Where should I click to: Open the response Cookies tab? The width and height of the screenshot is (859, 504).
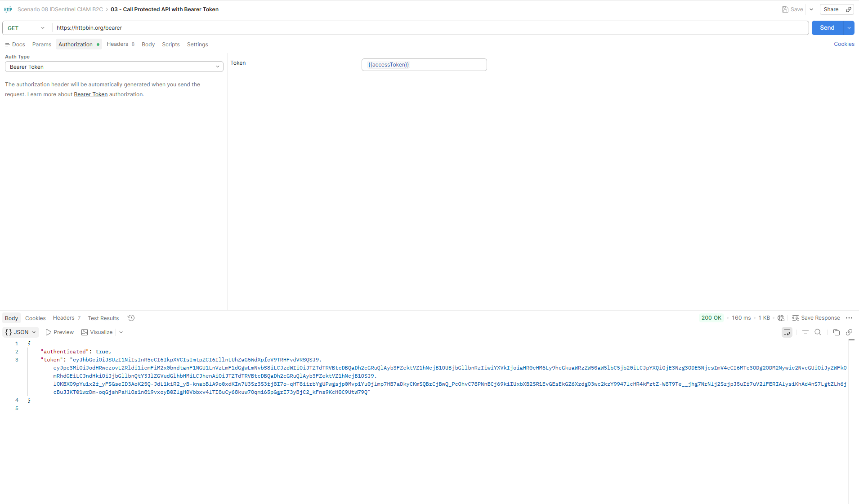coord(36,318)
